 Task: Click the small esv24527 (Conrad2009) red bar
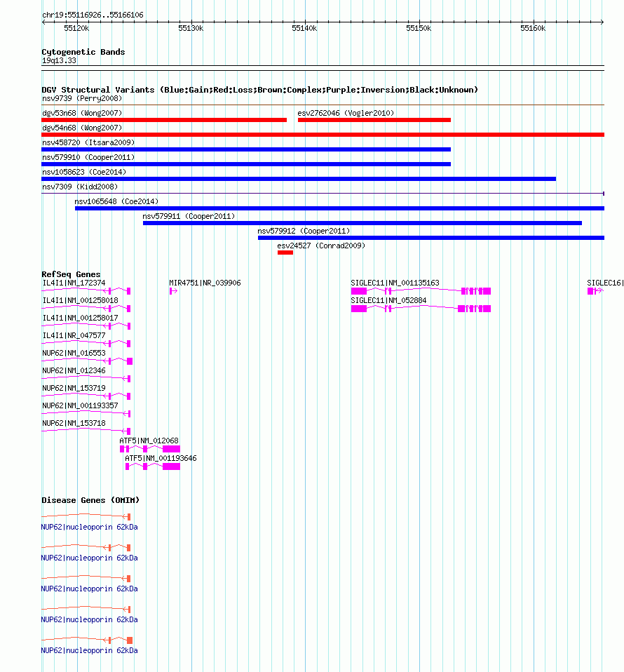pos(285,253)
